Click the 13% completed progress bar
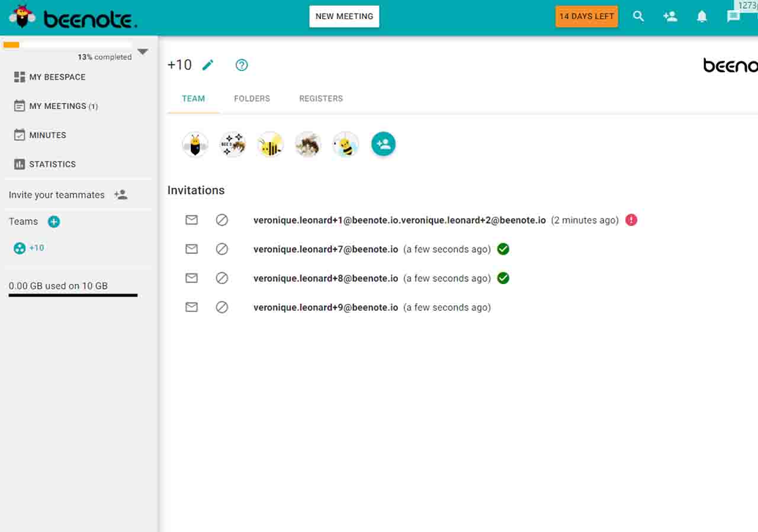Viewport: 758px width, 532px height. [67, 44]
